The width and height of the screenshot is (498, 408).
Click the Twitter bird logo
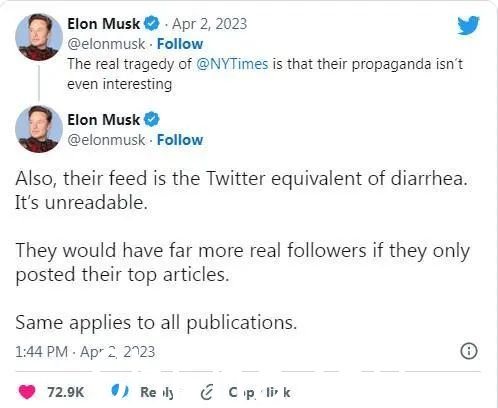(468, 25)
